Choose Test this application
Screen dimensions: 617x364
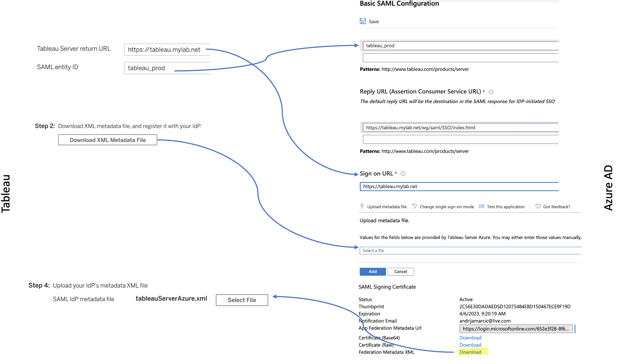point(506,207)
